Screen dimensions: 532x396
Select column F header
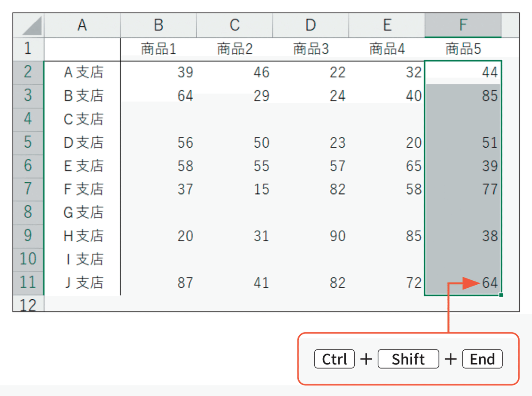463,26
